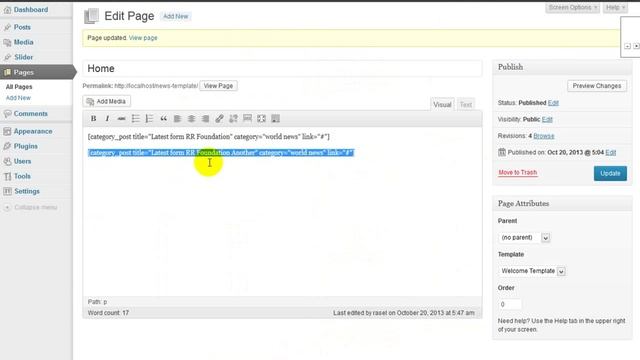Click the first category_post shortcode line

(209, 137)
